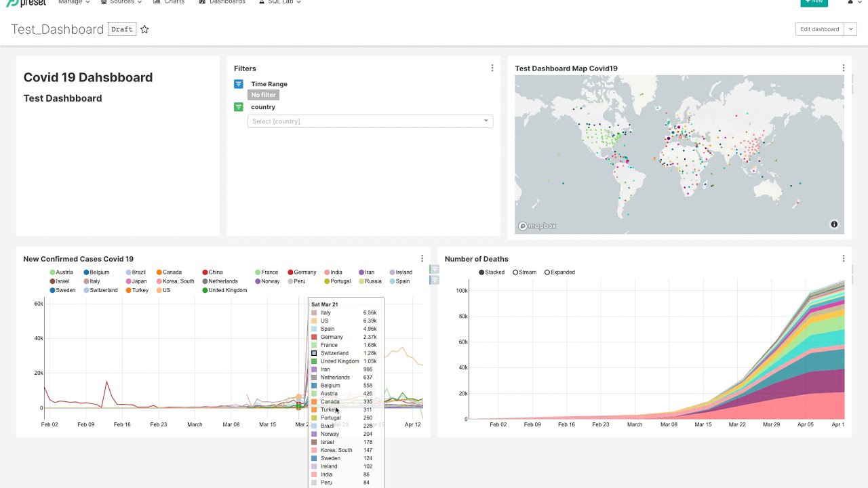Open the New Confirmed Cases chart options menu

pos(422,258)
